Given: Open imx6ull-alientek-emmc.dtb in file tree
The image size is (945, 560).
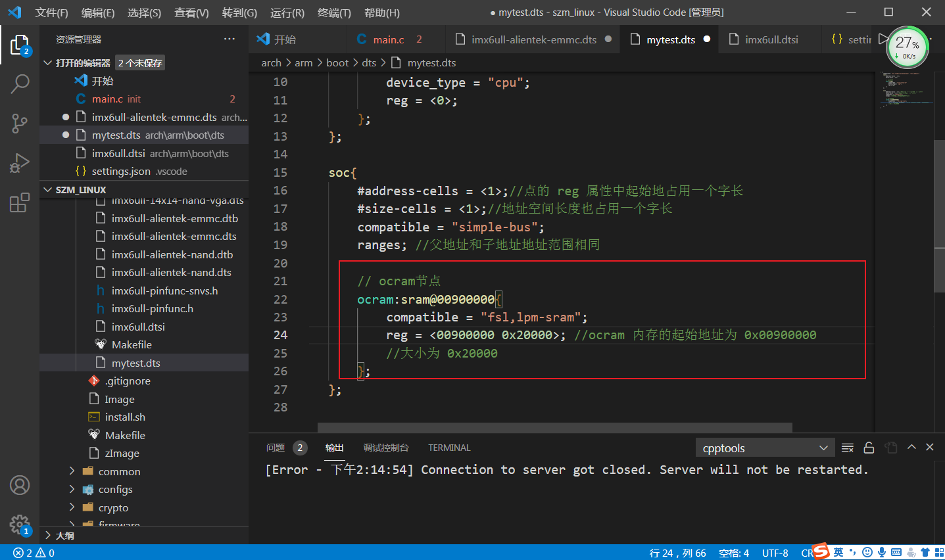Looking at the screenshot, I should point(144,218).
